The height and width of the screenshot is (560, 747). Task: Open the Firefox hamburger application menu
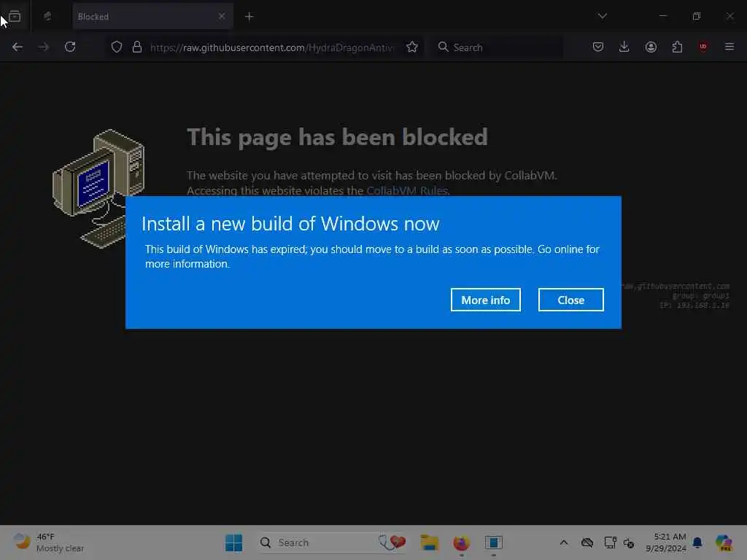point(729,47)
